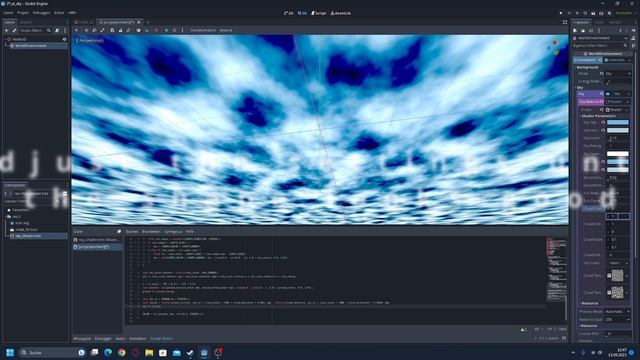Select sky_shader.tres in FileSystem dock

(x=28, y=236)
